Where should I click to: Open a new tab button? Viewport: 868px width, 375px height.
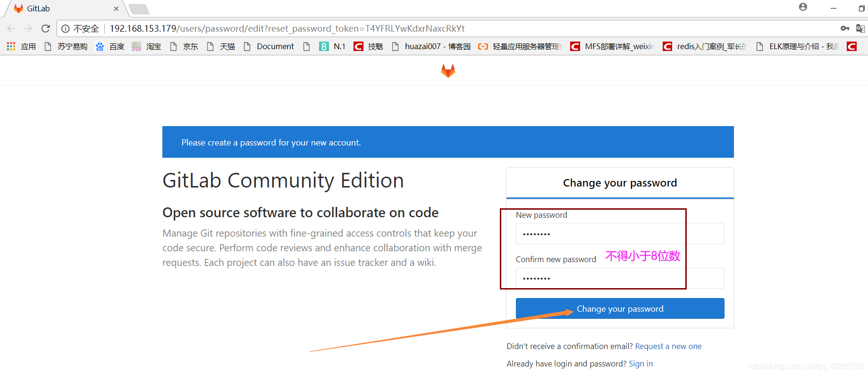click(139, 9)
